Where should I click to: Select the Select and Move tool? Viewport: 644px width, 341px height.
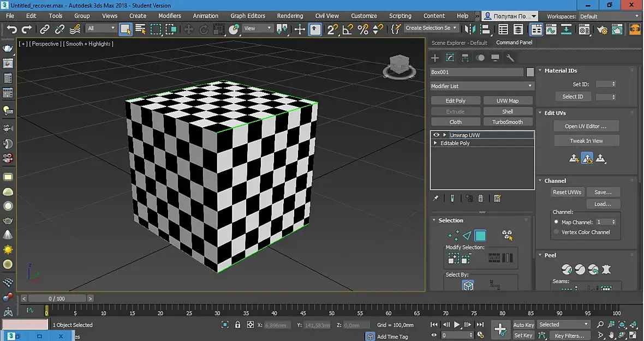tap(189, 29)
